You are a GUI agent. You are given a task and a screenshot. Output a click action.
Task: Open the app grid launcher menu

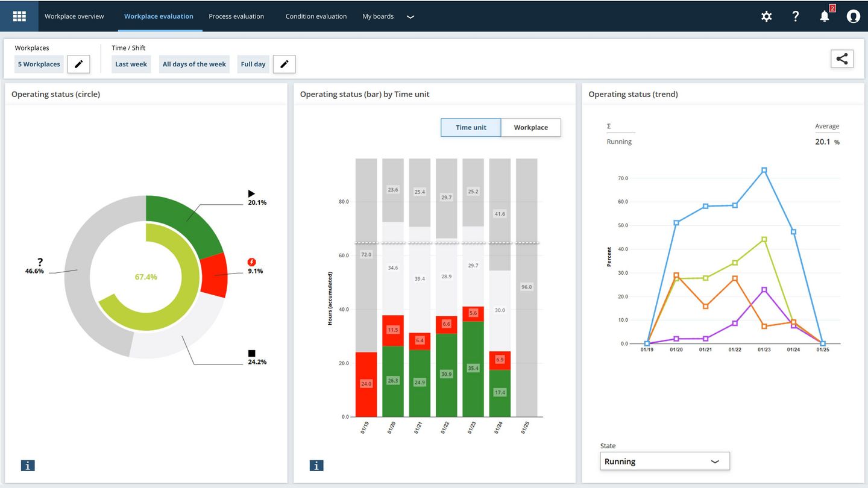19,16
